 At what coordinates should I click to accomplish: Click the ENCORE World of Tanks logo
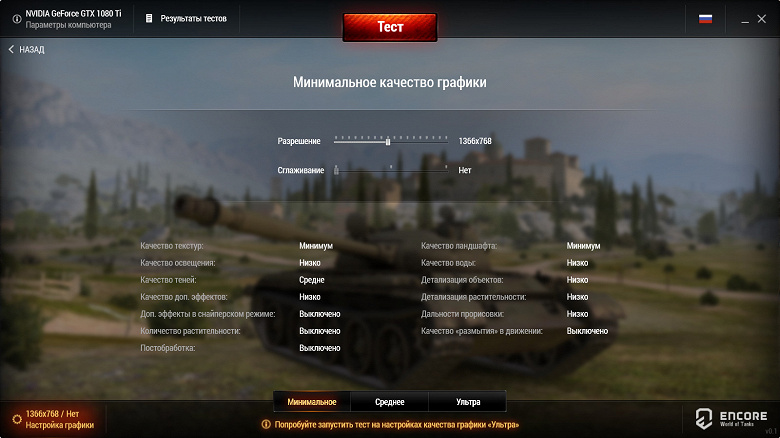[x=731, y=418]
